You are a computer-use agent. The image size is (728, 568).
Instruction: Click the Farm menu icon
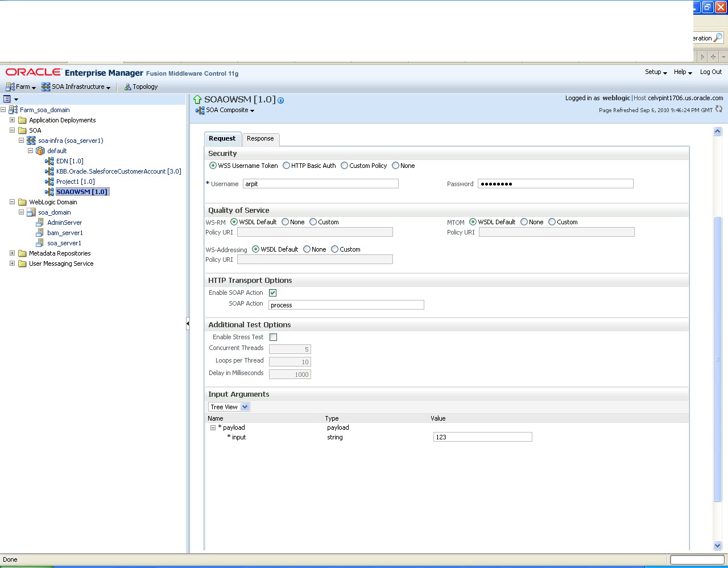(10, 87)
